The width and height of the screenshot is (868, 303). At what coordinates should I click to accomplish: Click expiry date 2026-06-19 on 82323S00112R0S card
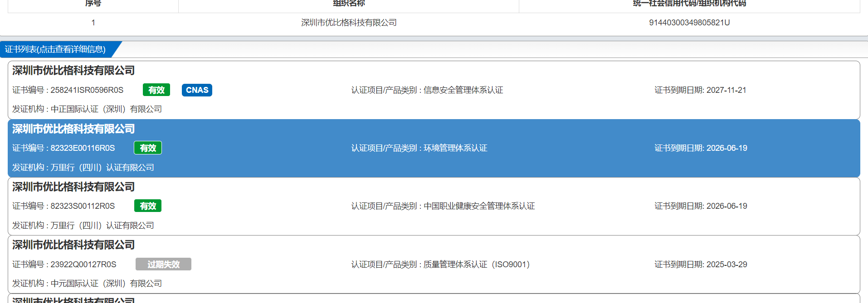727,206
